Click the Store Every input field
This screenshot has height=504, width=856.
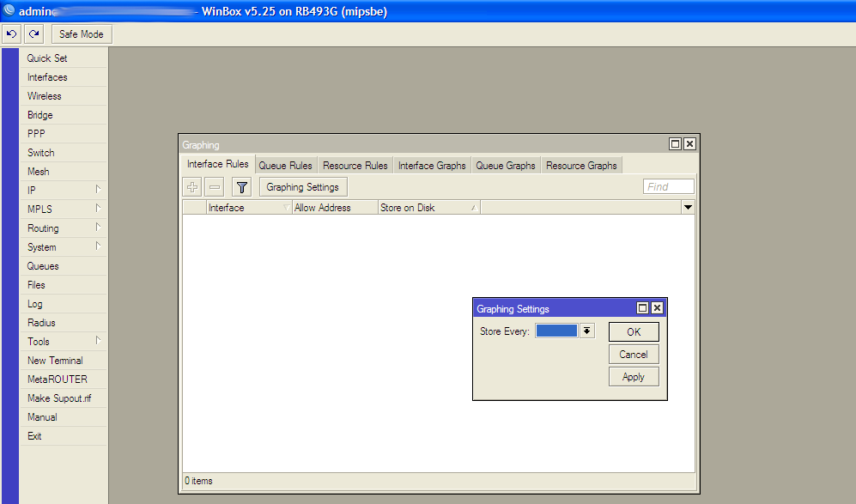556,331
